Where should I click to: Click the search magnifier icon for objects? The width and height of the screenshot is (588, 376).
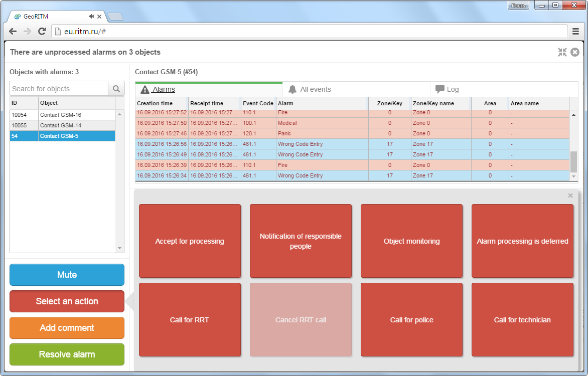(x=116, y=89)
